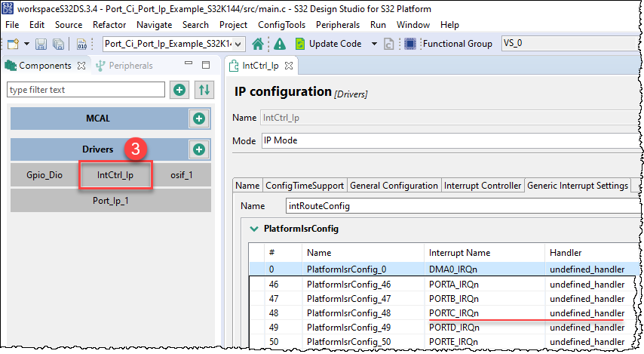Viewport: 644px width, 354px height.
Task: Select the PlatformIsrConfig_48 table row
Action: coord(347,312)
